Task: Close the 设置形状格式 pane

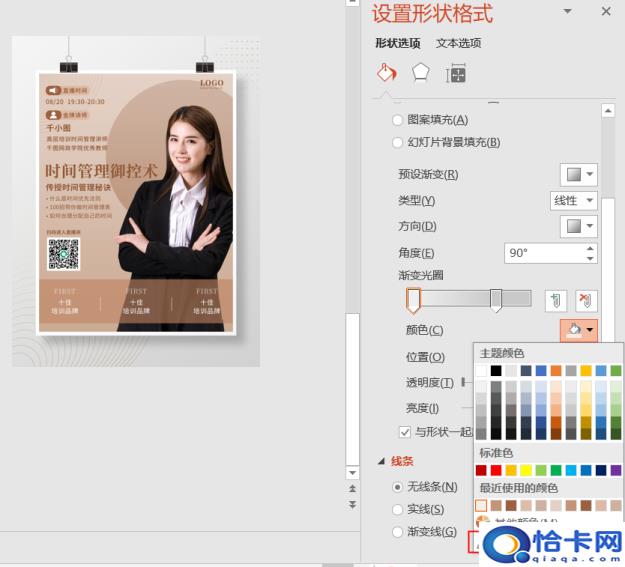Action: 606,11
